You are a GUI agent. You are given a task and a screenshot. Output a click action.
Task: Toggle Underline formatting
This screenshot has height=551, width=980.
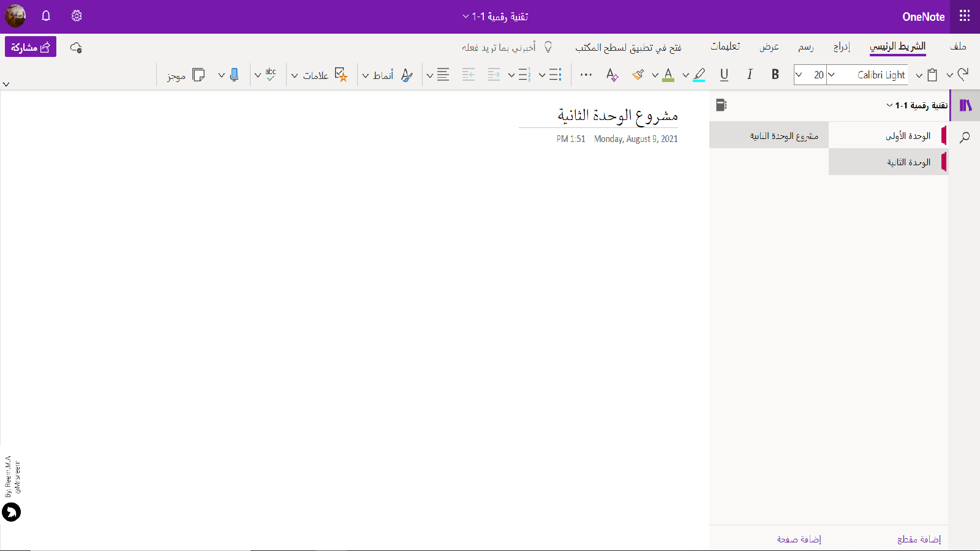pos(724,75)
